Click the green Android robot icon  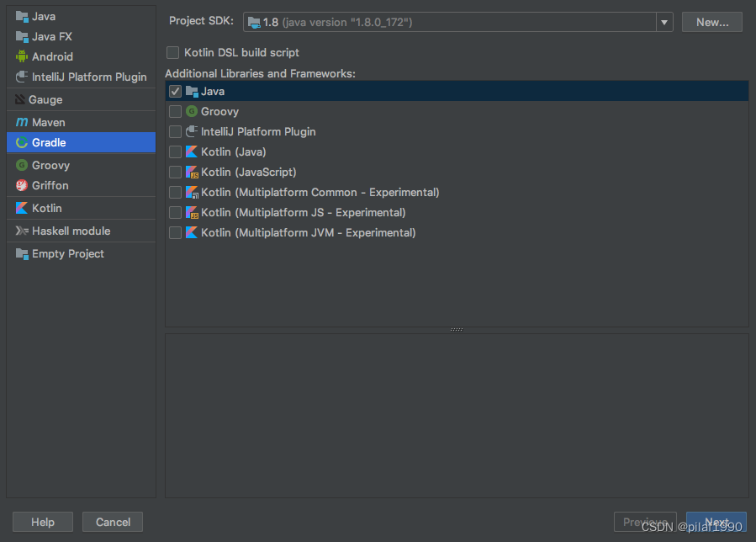pyautogui.click(x=22, y=56)
